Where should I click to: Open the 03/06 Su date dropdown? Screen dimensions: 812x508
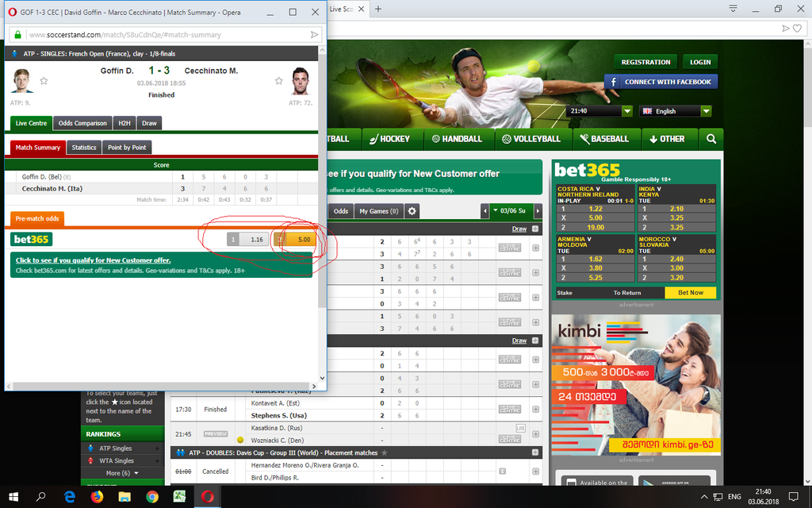pyautogui.click(x=510, y=211)
